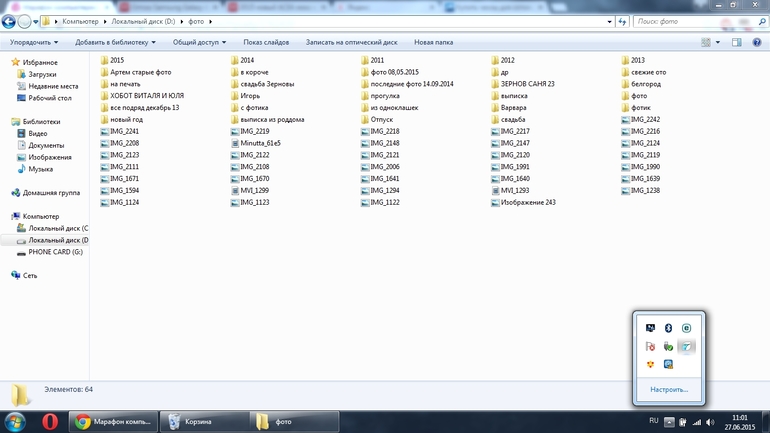
Task: Open the Общий доступ dropdown
Action: pyautogui.click(x=199, y=42)
